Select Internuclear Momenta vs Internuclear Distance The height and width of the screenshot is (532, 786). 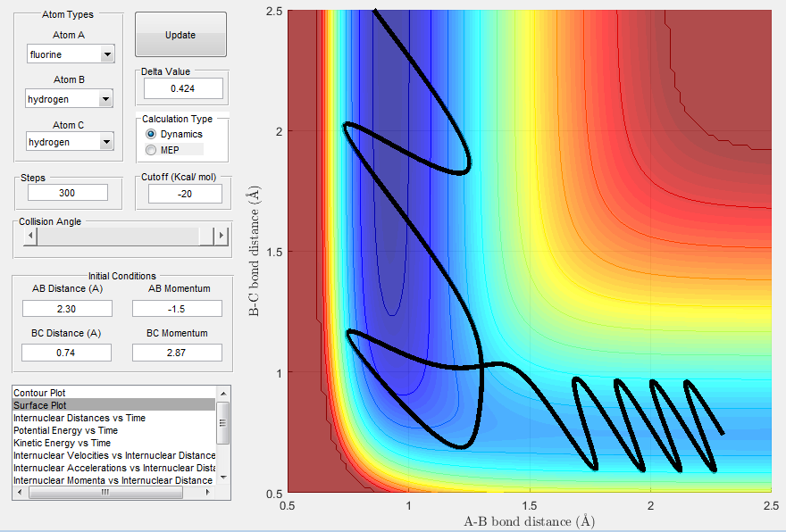click(114, 480)
